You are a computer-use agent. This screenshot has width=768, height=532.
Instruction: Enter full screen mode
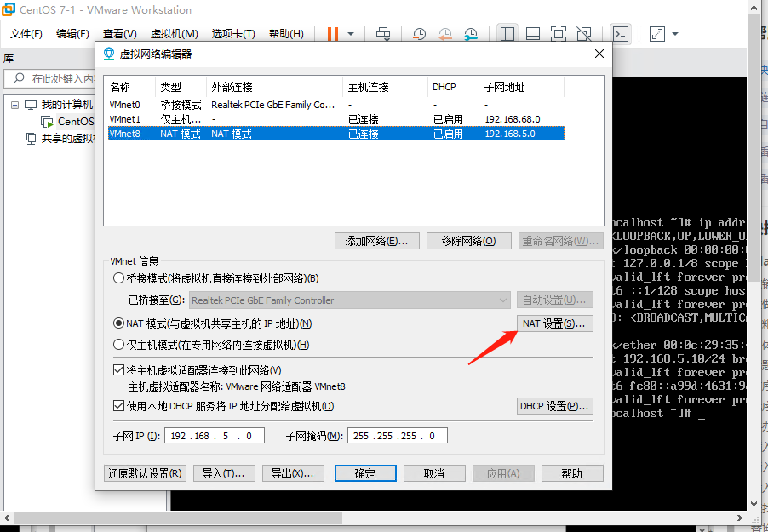(x=557, y=34)
